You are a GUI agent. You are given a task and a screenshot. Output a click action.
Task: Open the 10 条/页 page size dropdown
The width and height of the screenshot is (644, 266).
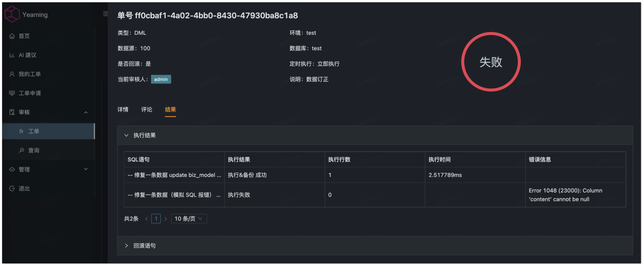tap(189, 218)
